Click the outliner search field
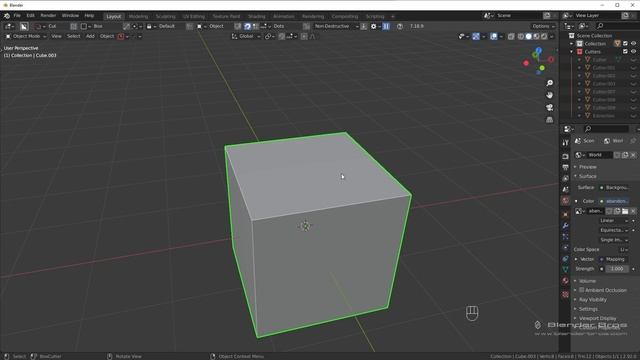Image resolution: width=640 pixels, height=360 pixels. tap(617, 26)
